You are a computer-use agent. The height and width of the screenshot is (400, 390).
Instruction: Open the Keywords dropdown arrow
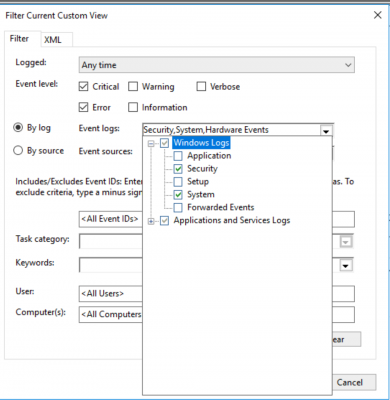pyautogui.click(x=346, y=266)
